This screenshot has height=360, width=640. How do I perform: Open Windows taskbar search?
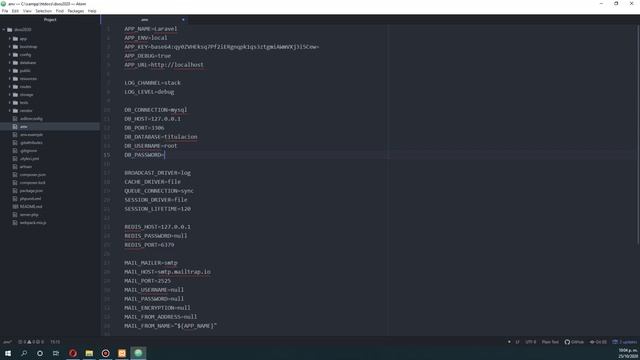24,353
